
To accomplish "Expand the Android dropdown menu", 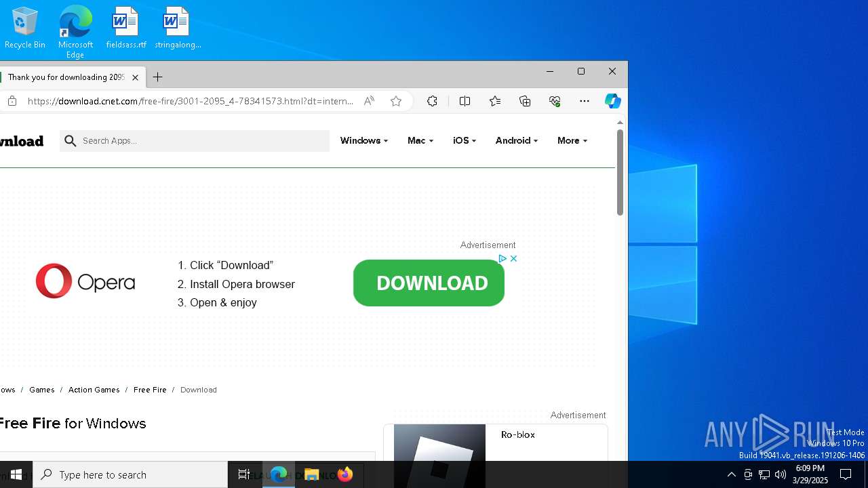I will coord(517,141).
